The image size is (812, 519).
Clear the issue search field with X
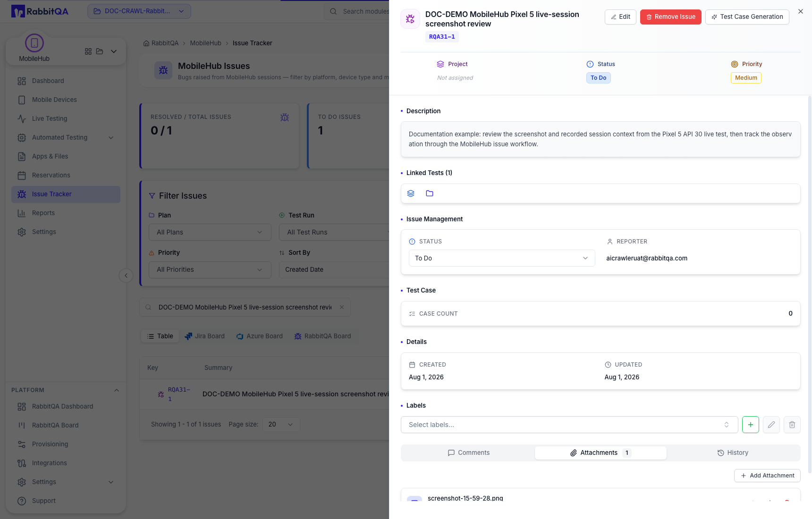[x=342, y=307]
